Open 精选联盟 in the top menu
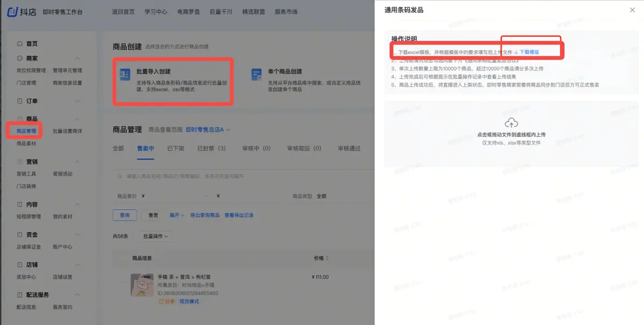Viewport: 644px width, 325px height. pyautogui.click(x=253, y=12)
